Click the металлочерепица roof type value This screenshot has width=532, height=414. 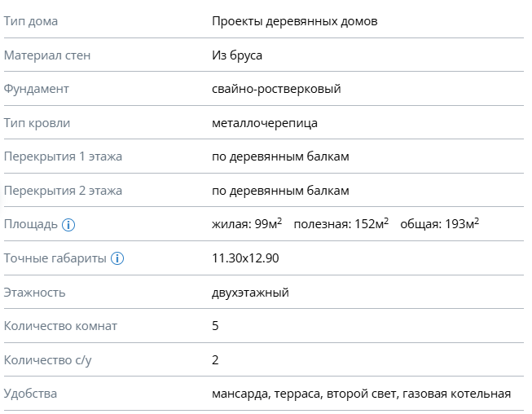[264, 123]
